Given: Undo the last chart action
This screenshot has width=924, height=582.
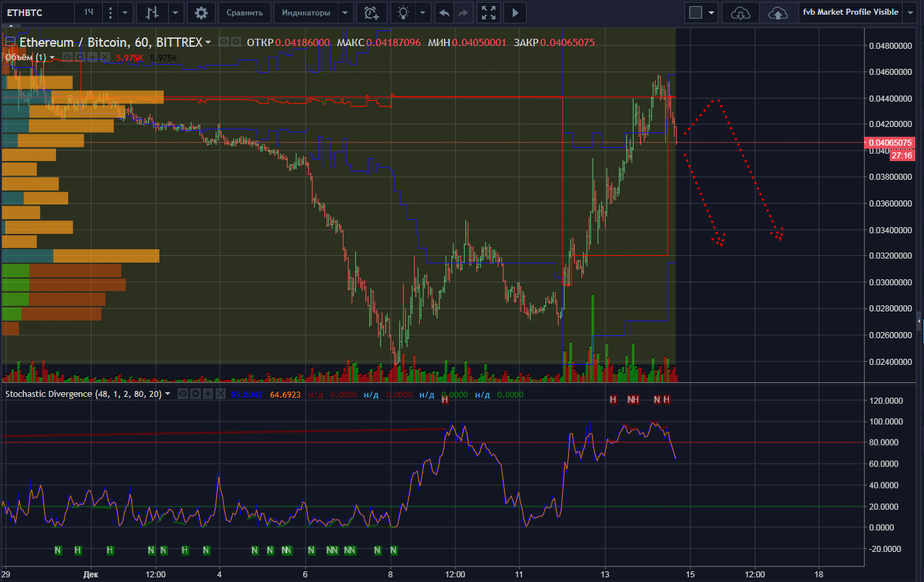Looking at the screenshot, I should [x=444, y=13].
